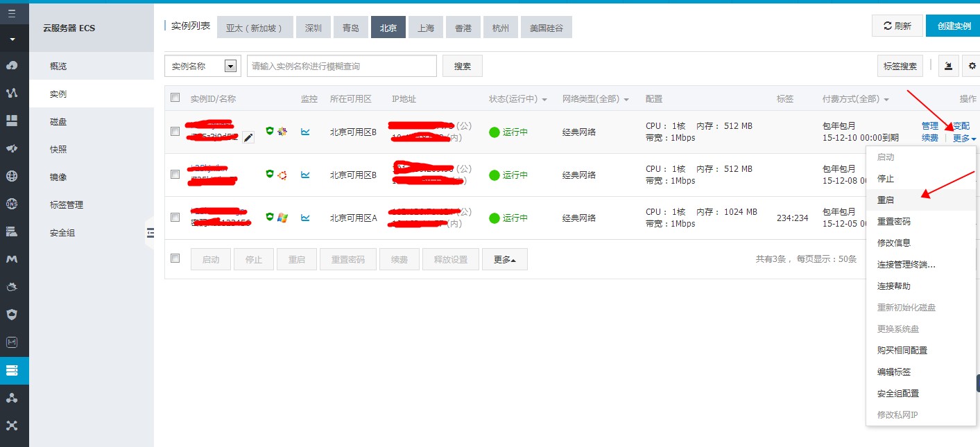Viewport: 980px width, 447px height.
Task: Choose 重启 from the context menu
Action: coord(886,200)
